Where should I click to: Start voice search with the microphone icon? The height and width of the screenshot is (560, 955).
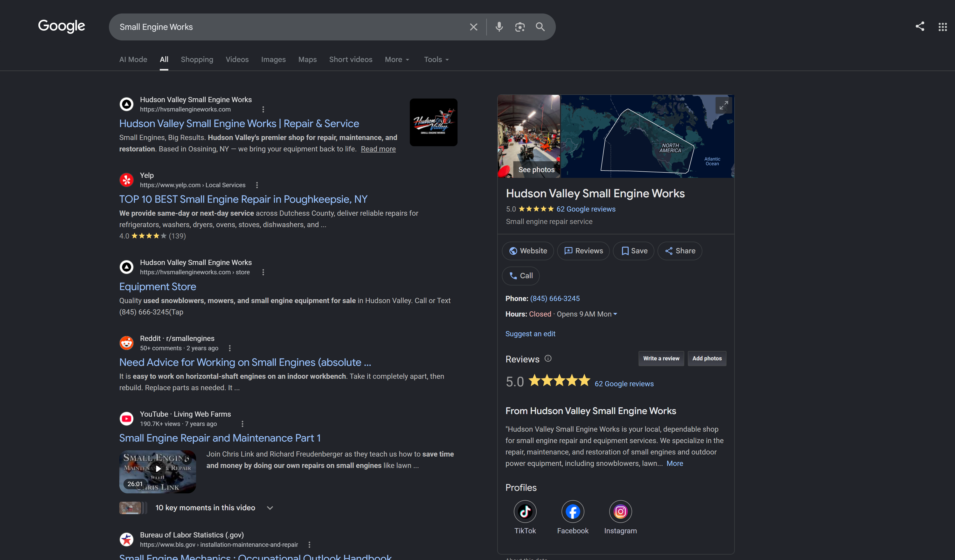(x=499, y=27)
